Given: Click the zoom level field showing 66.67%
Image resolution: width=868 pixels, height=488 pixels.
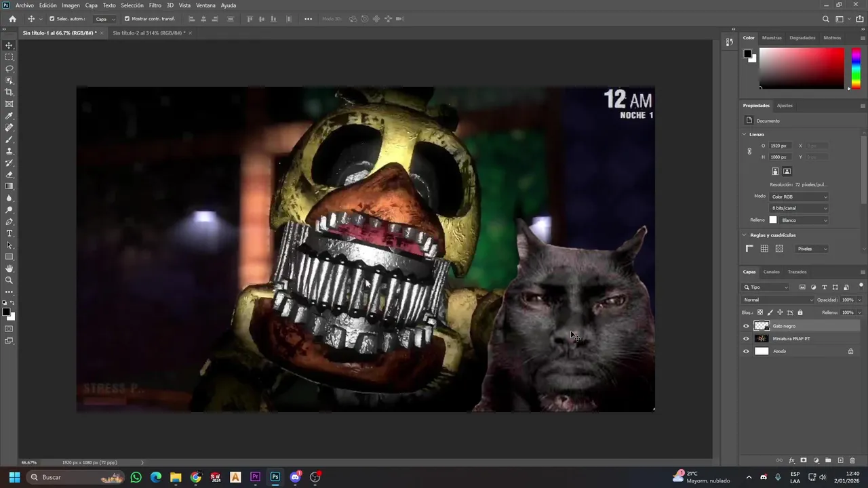Looking at the screenshot, I should 29,463.
